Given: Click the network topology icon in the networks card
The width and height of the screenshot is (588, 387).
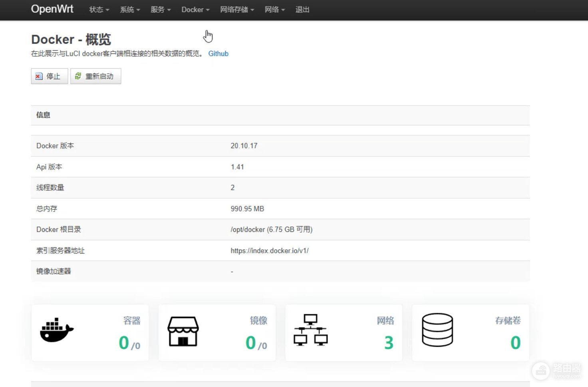Looking at the screenshot, I should pyautogui.click(x=311, y=330).
